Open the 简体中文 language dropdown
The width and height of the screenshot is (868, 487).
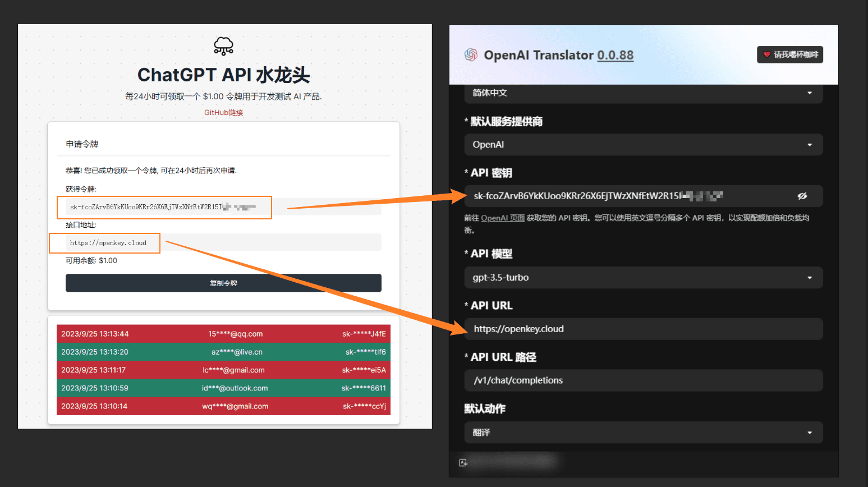[644, 93]
